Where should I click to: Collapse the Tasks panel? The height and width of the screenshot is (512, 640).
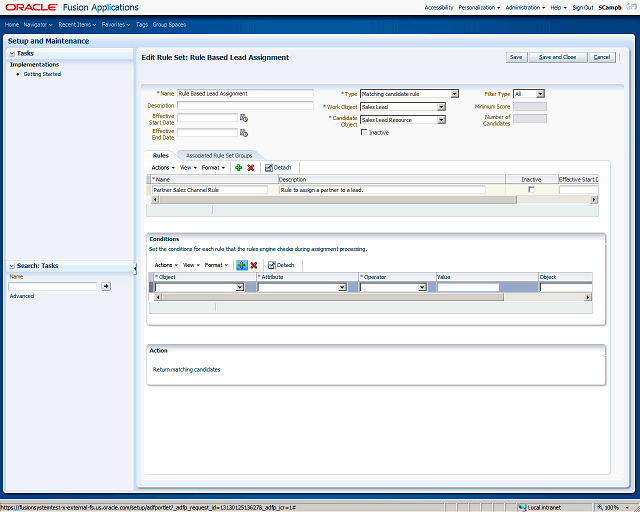click(x=12, y=53)
